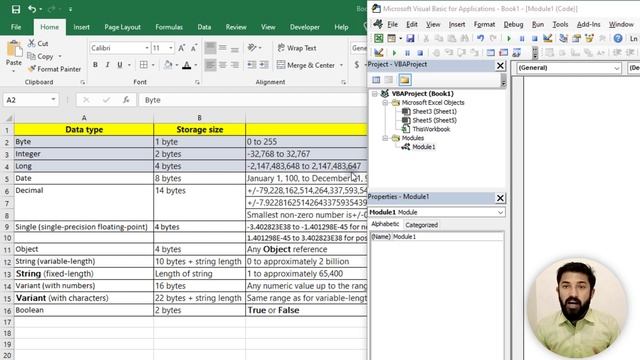
Task: Open the Excel Page Layout tab
Action: click(122, 27)
